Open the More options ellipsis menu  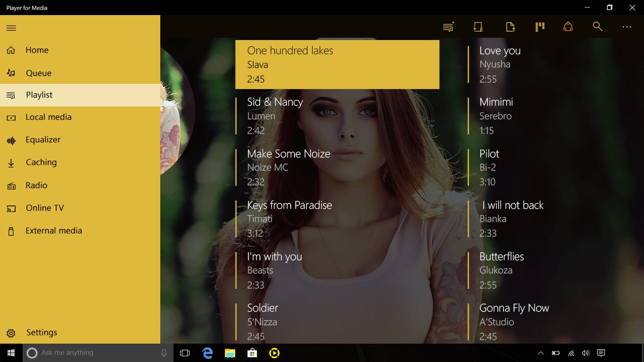pyautogui.click(x=627, y=27)
